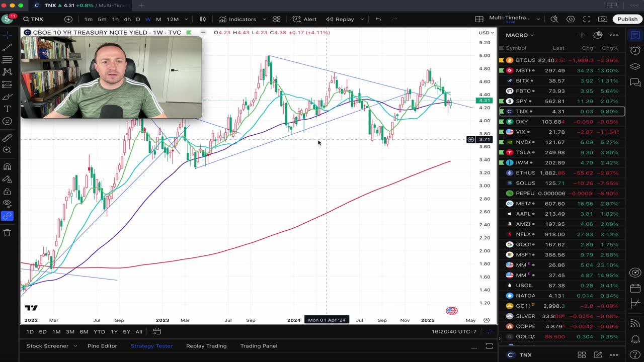This screenshot has width=644, height=362.
Task: Remove objects with the trash icon
Action: point(7,232)
